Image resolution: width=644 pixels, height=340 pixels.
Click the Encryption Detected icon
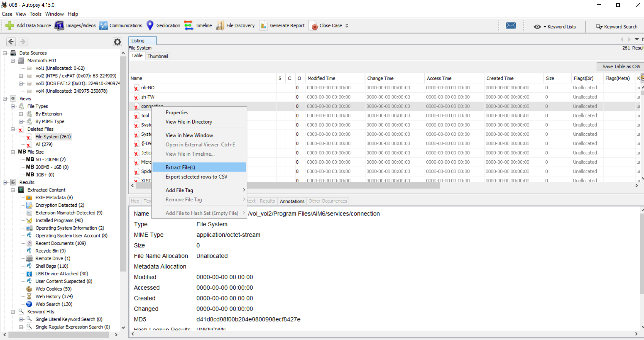point(29,205)
